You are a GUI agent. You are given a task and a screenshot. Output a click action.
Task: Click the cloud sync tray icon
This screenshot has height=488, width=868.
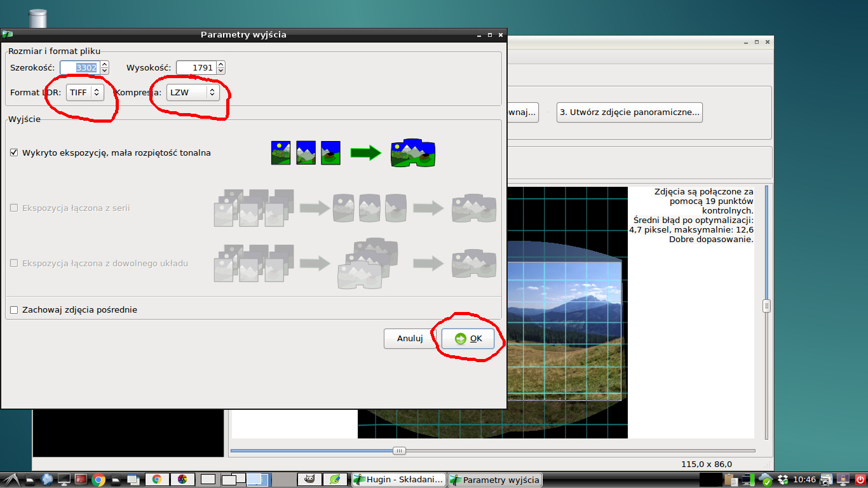coord(766,480)
